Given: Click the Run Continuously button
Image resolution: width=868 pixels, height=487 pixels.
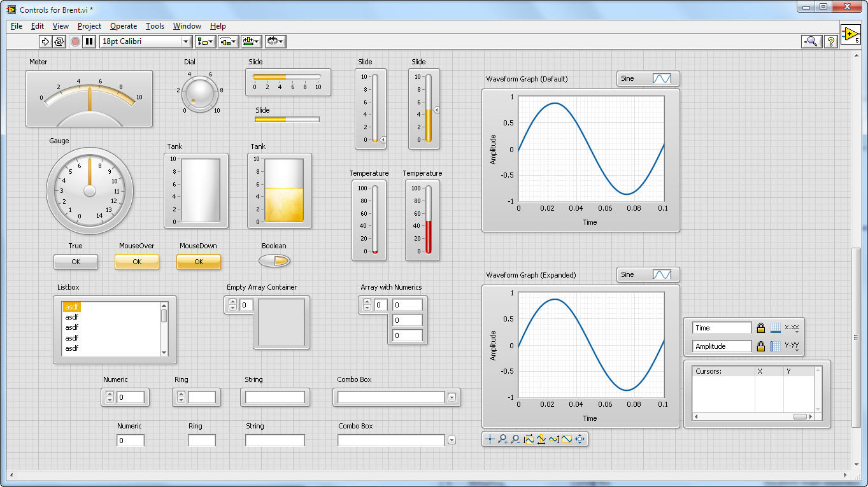Looking at the screenshot, I should tap(59, 41).
